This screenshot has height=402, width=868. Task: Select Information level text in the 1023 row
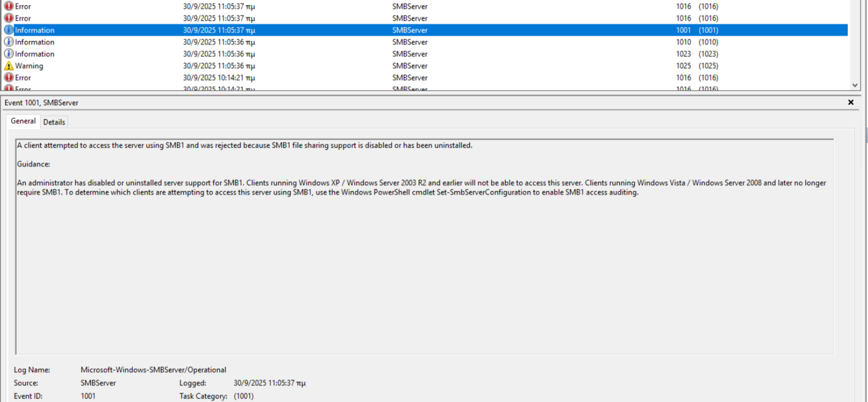[x=34, y=54]
